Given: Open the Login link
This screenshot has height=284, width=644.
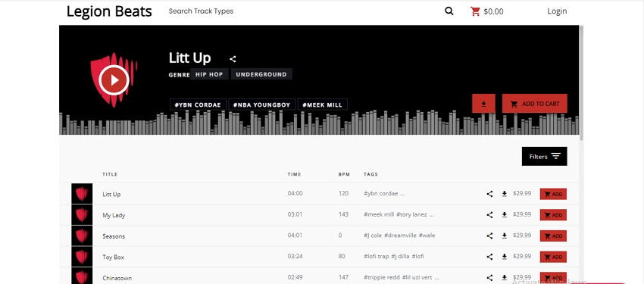Looking at the screenshot, I should pyautogui.click(x=557, y=11).
